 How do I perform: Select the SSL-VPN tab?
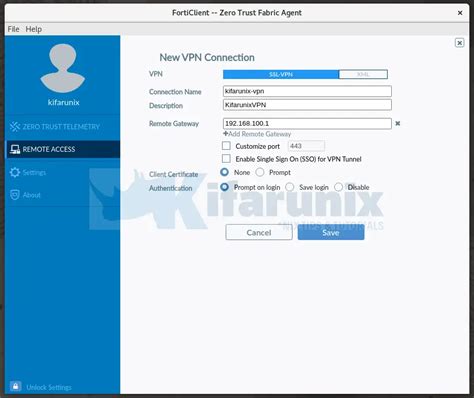point(281,74)
